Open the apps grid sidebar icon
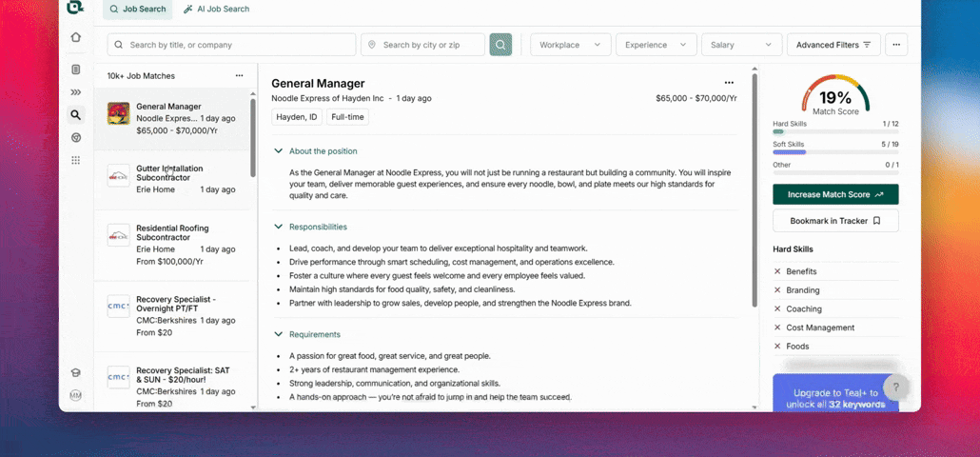 coord(75,161)
